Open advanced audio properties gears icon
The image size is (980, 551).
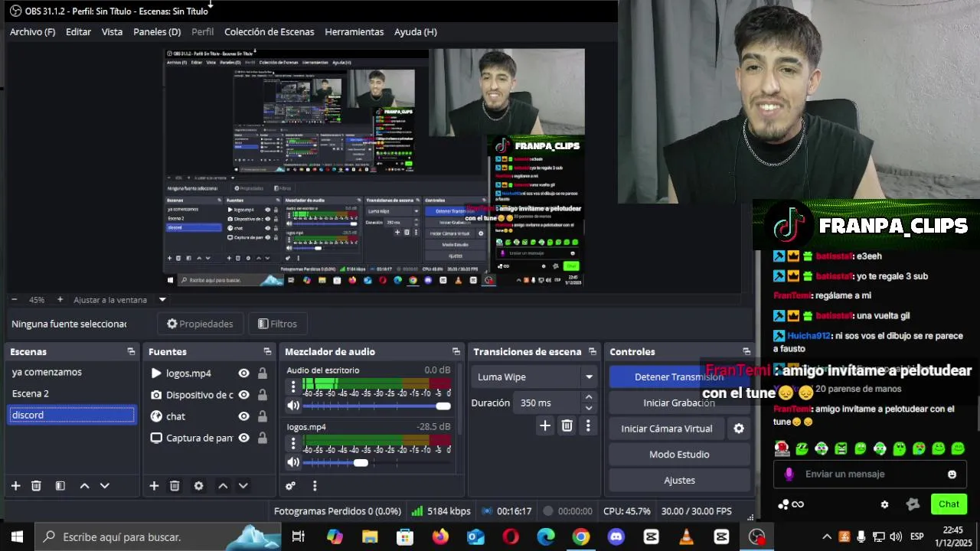[290, 486]
